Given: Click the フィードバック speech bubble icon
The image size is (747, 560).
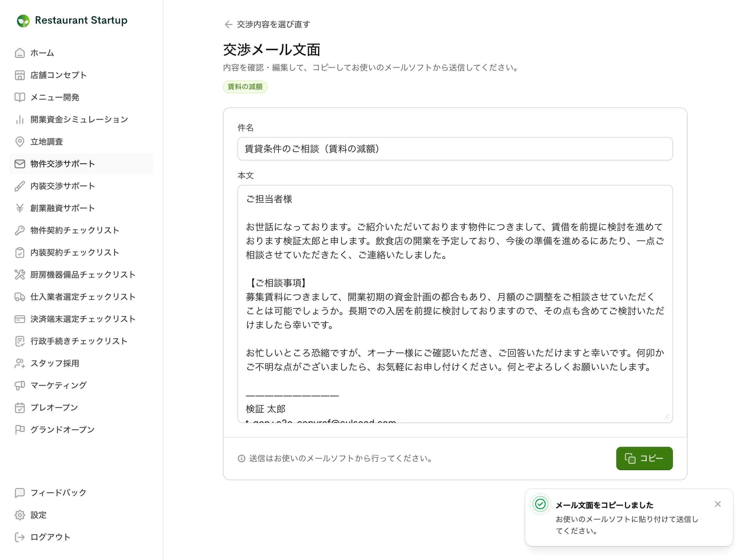Looking at the screenshot, I should pyautogui.click(x=20, y=493).
